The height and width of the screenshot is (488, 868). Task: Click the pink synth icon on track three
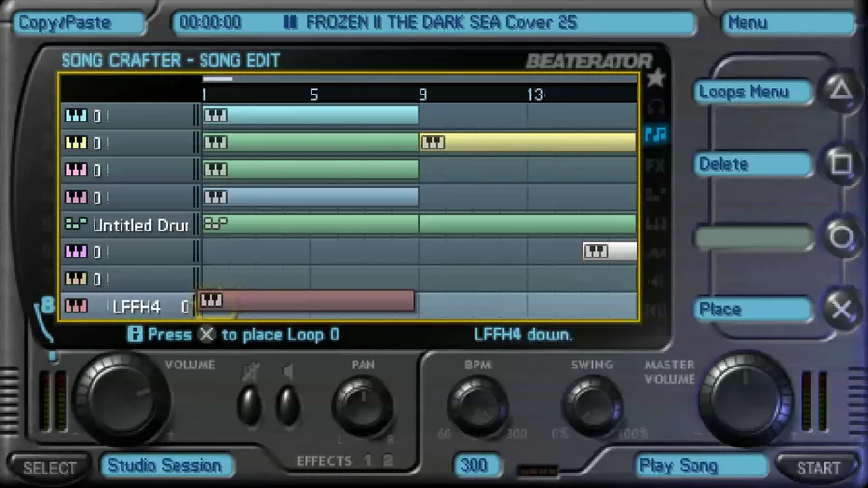[76, 170]
